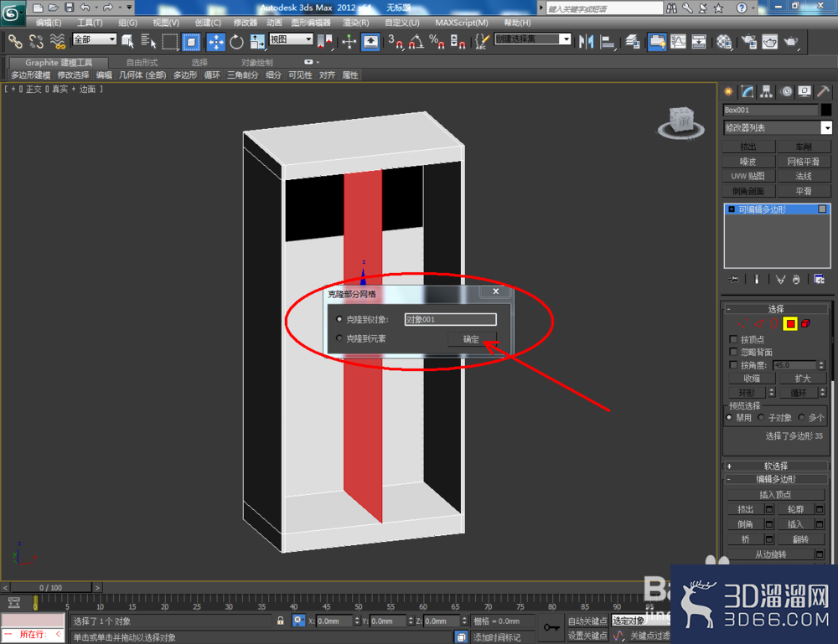The width and height of the screenshot is (838, 644).
Task: Open the 工具(T) menu
Action: [90, 23]
